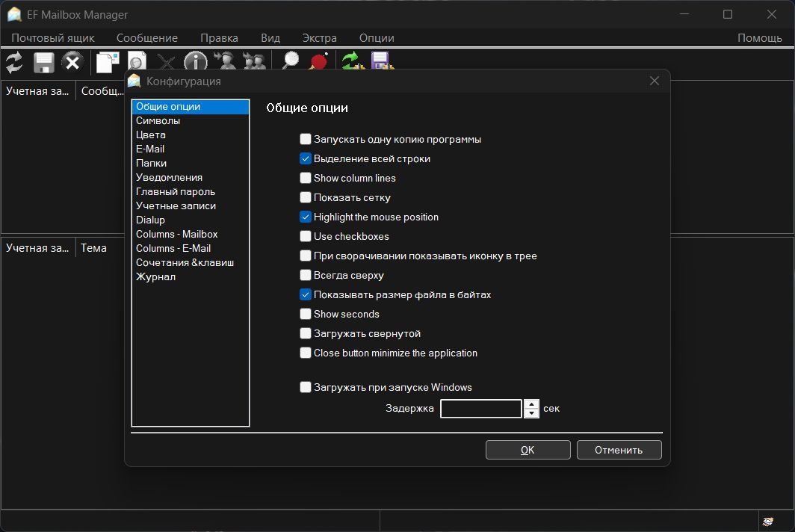This screenshot has height=532, width=795.
Task: Open the "Опции" menu
Action: coord(377,37)
